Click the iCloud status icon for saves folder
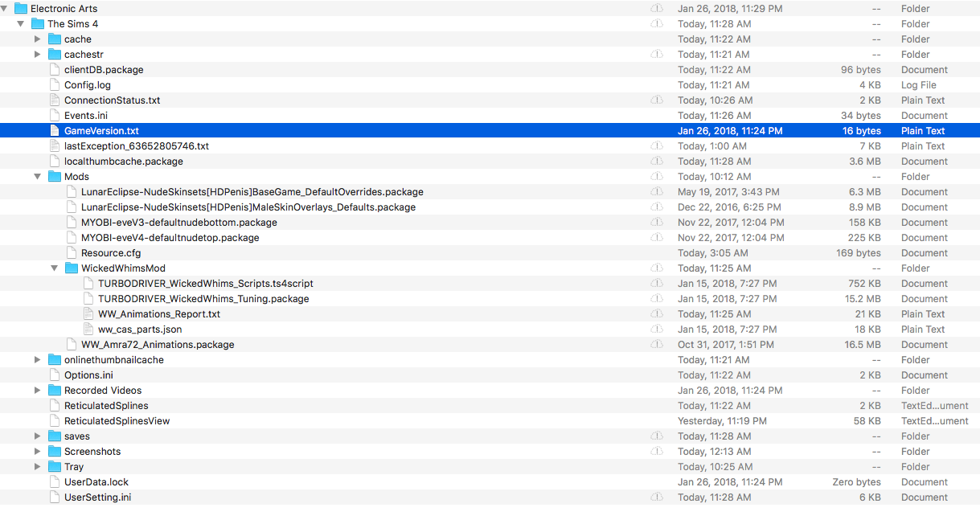980x520 pixels. coord(657,436)
